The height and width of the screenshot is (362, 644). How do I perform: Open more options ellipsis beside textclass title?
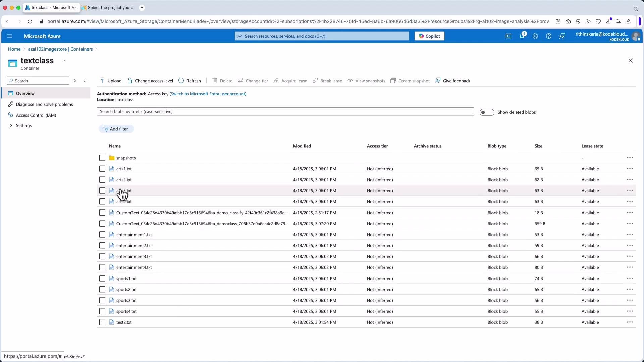pyautogui.click(x=64, y=61)
